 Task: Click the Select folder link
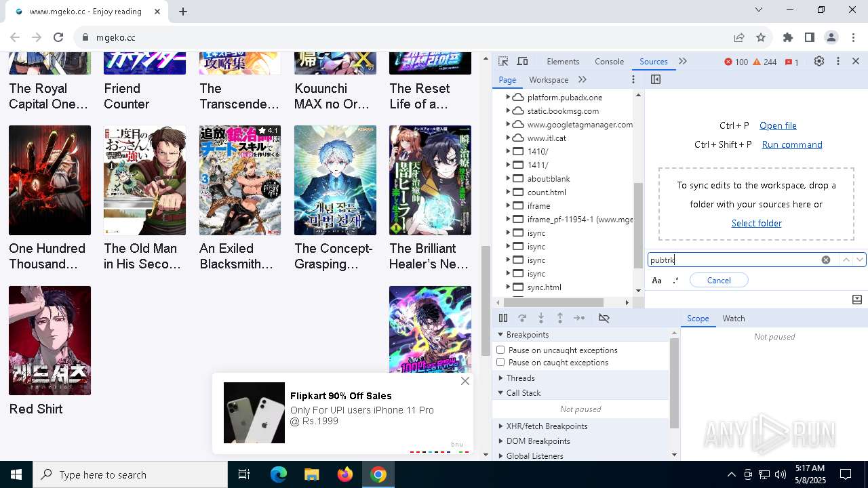757,223
